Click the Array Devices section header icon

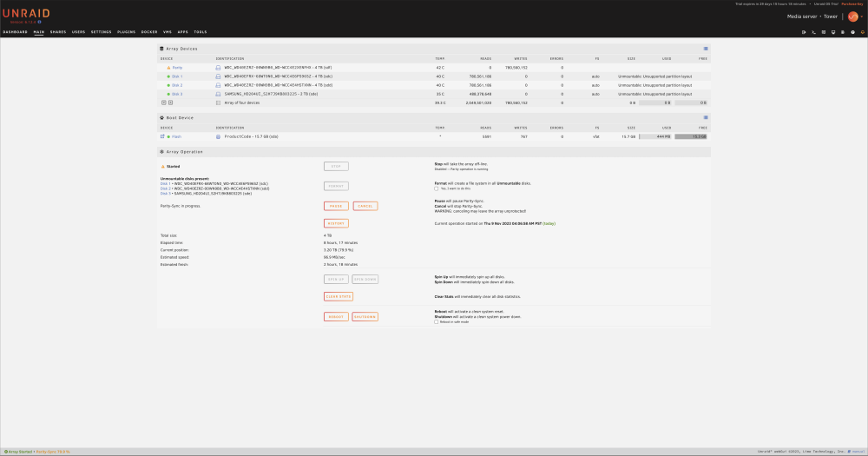point(161,49)
